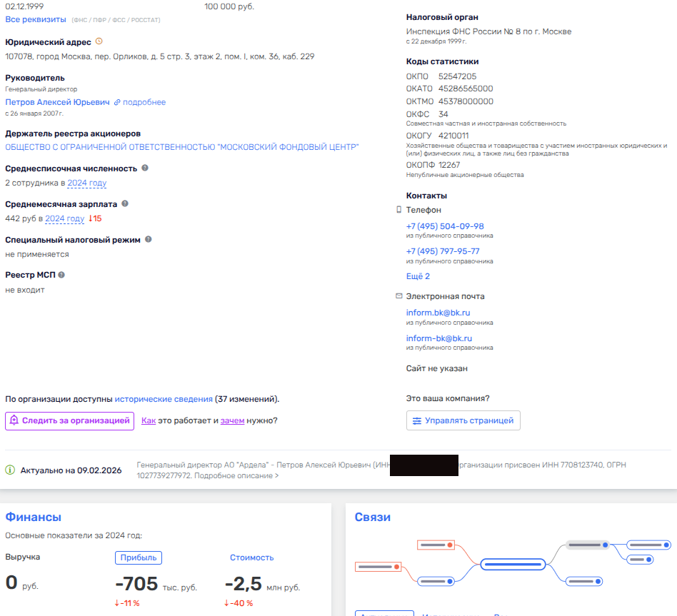Open Московский фондовый центр registrar link
Screen dimensions: 677x616
tap(181, 147)
